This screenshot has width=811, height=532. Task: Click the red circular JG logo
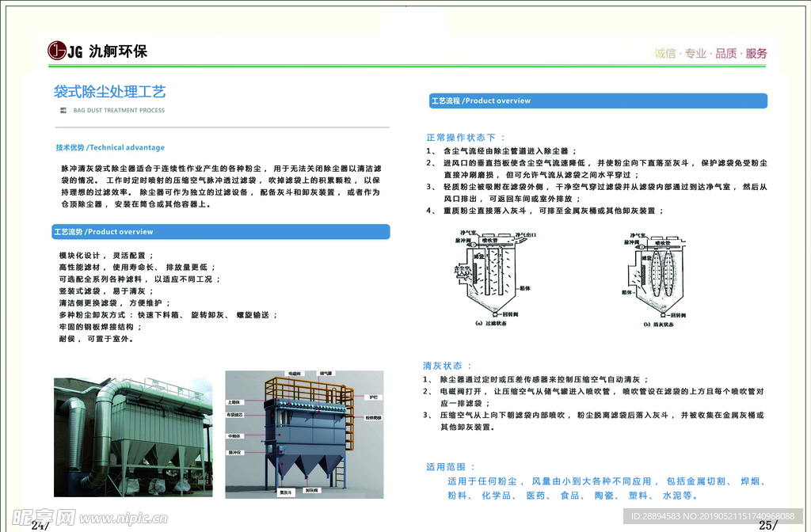[x=56, y=51]
